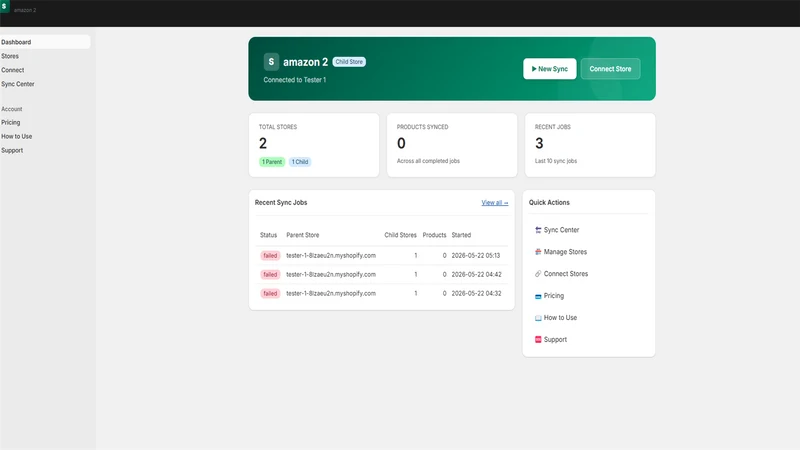Screen dimensions: 800x450
Task: Click failed status of 04:42 job
Action: coord(270,274)
